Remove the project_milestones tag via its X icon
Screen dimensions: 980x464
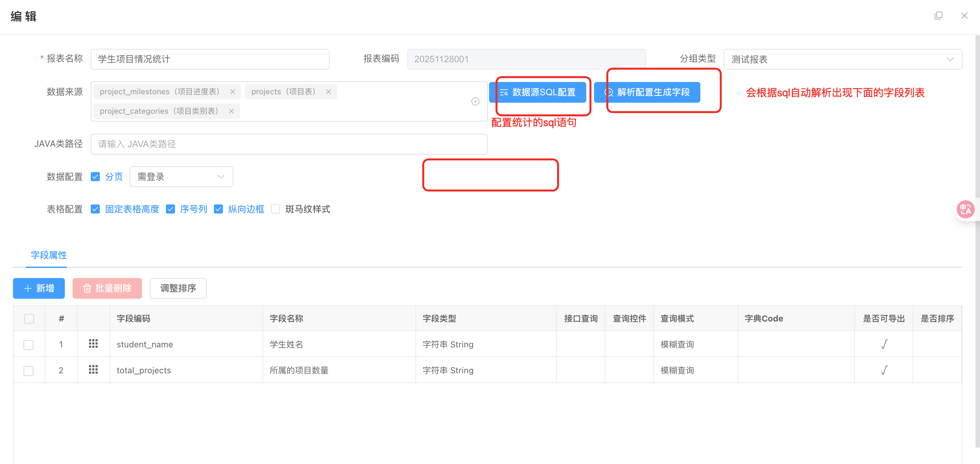232,92
